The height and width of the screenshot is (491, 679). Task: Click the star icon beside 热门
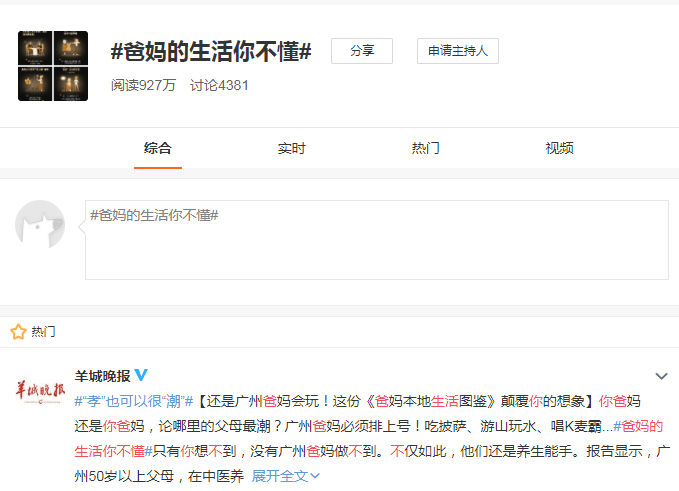point(17,331)
